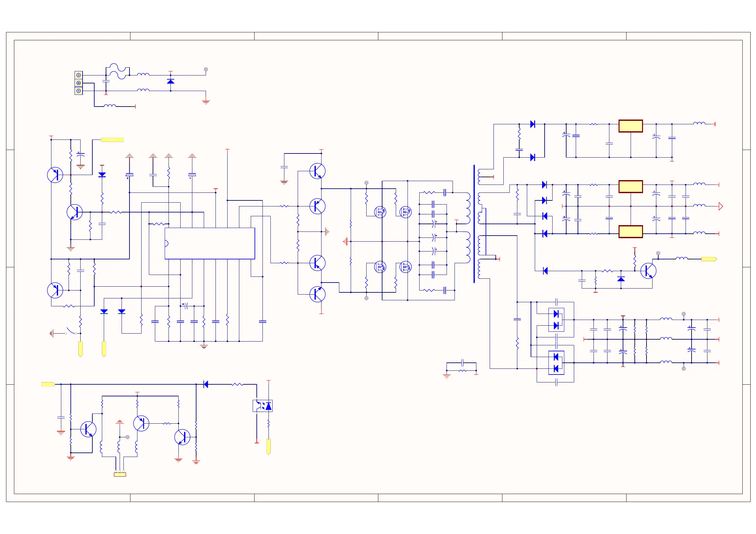Select the lower dual-diode rectifier package
The height and width of the screenshot is (534, 756).
click(556, 363)
